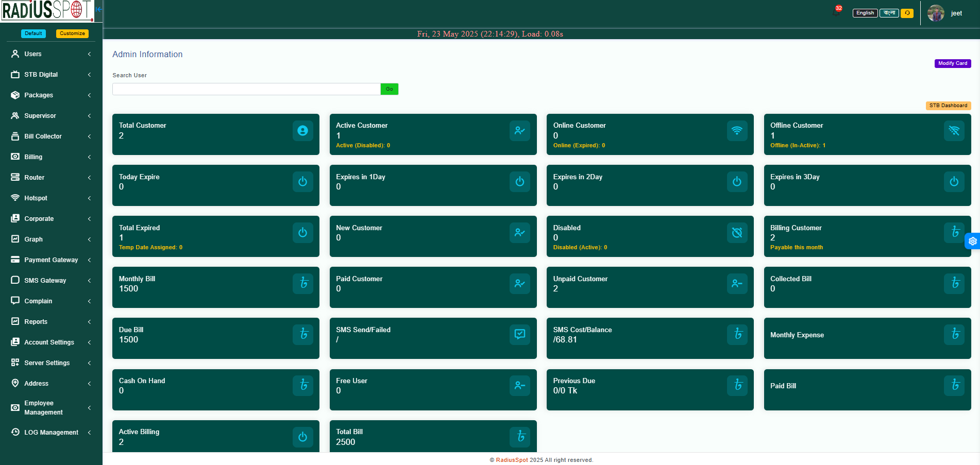Open the Server Settings menu
The image size is (980, 465).
[51, 363]
